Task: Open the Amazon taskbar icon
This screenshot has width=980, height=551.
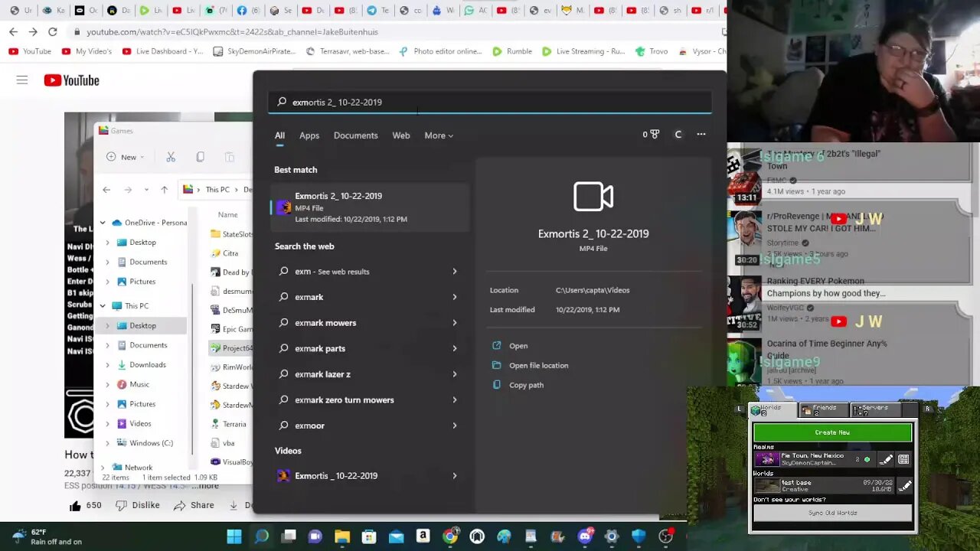Action: point(423,536)
